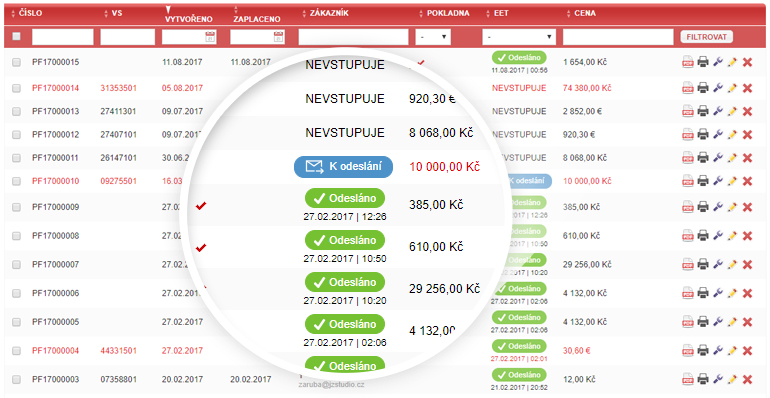Click Odesláno badge in PF17000015 row
Screen dimensions: 770x398
click(x=519, y=57)
